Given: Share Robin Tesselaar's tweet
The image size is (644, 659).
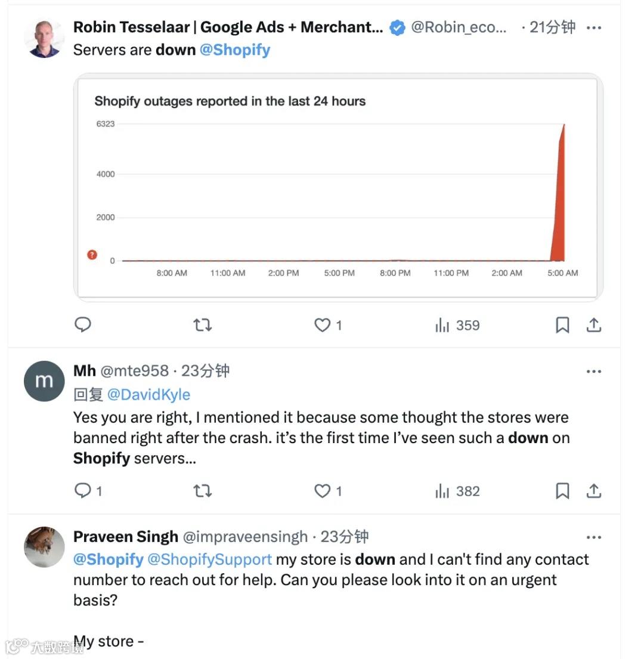Looking at the screenshot, I should [594, 325].
